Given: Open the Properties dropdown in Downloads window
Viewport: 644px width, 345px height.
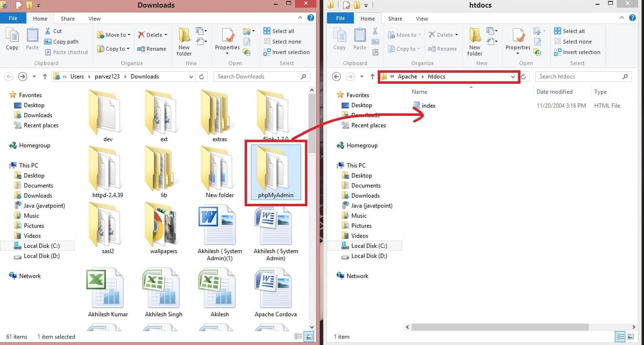Looking at the screenshot, I should pyautogui.click(x=227, y=53).
